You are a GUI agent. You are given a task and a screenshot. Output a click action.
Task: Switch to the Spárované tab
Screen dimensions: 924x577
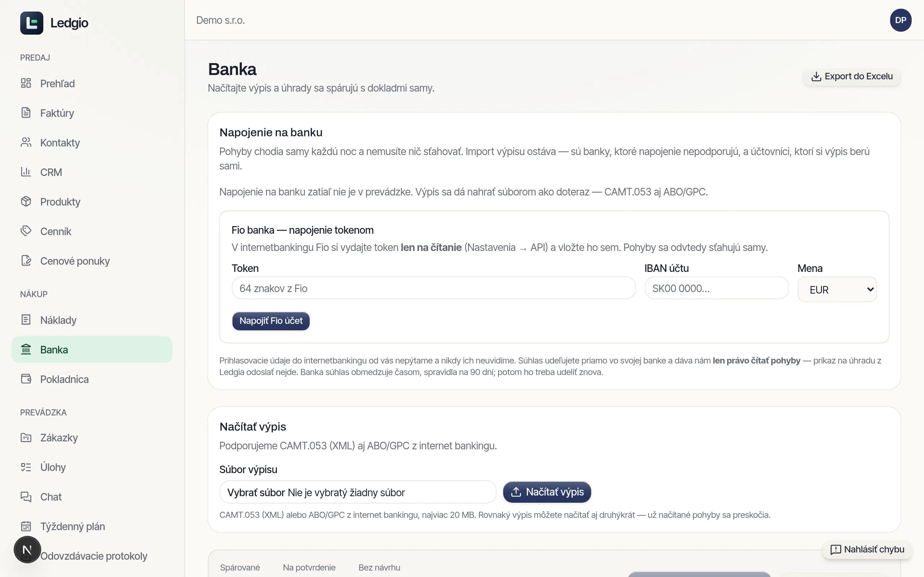pyautogui.click(x=240, y=568)
